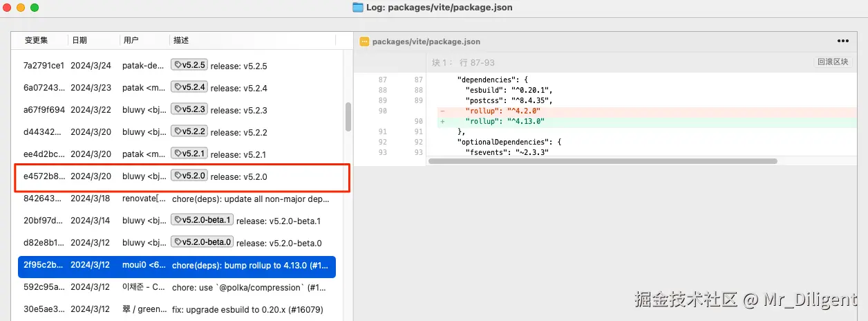Viewport: 868px width, 321px height.
Task: Click the package.json file icon in diff header
Action: tap(364, 42)
